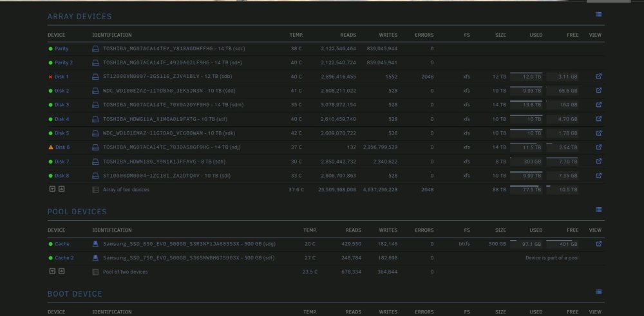
Task: Click the drive icon next to ST10000DM0004
Action: tap(95, 176)
